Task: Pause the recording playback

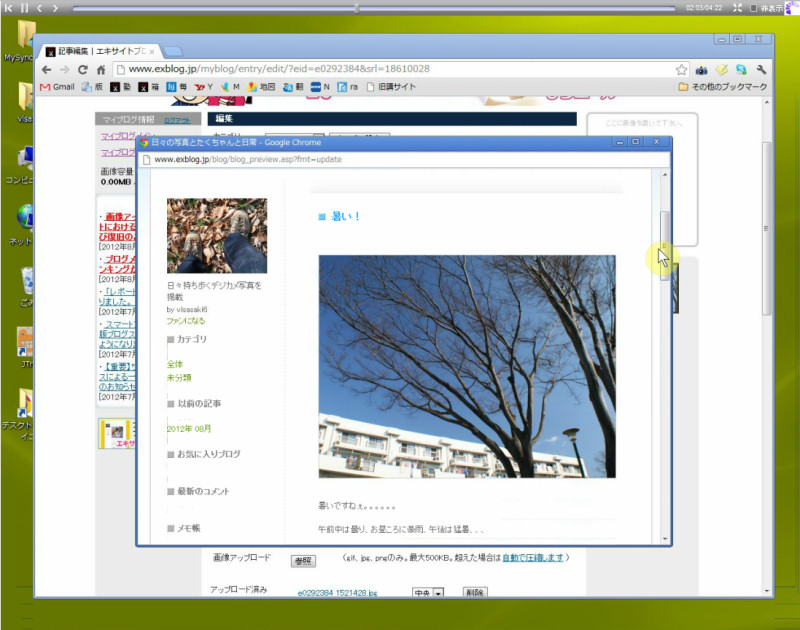Action: tap(24, 8)
